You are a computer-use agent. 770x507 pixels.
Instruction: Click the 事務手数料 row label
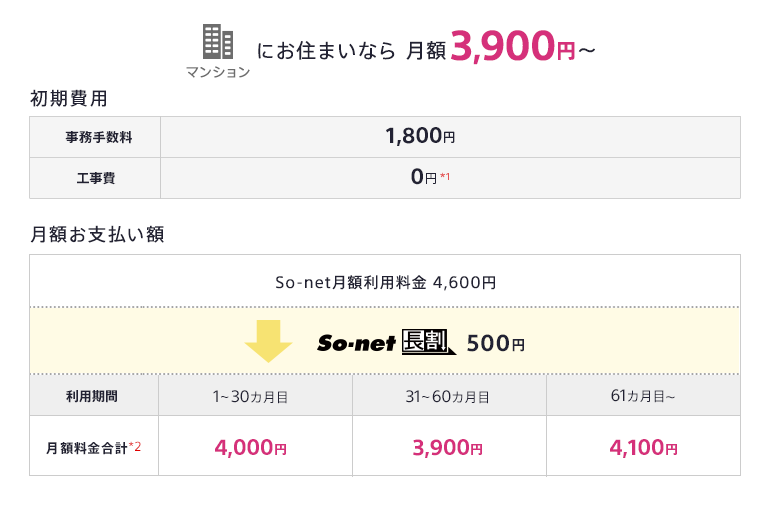(95, 137)
